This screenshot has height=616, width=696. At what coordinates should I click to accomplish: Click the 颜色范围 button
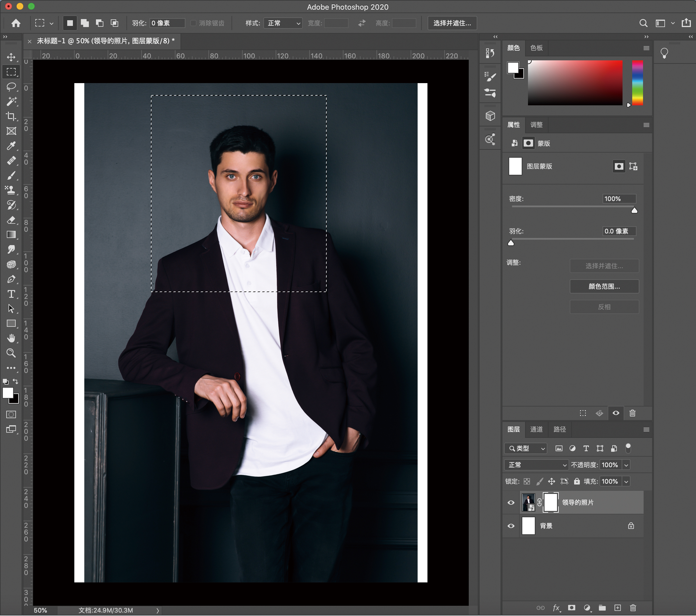pos(604,287)
